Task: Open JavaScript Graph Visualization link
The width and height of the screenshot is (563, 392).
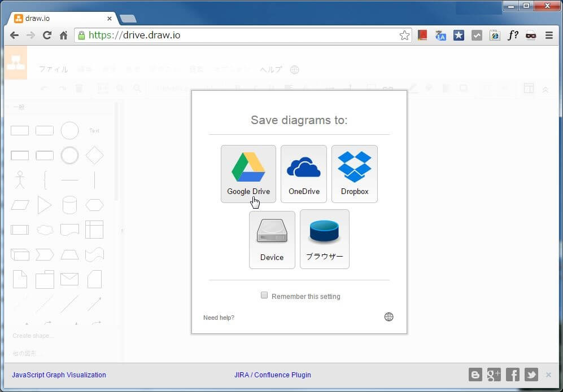Action: [59, 375]
